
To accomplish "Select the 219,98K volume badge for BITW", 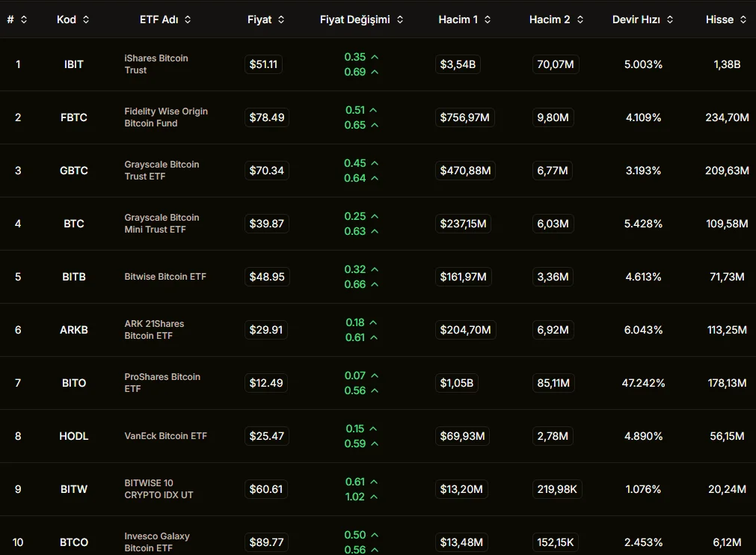I will point(556,489).
